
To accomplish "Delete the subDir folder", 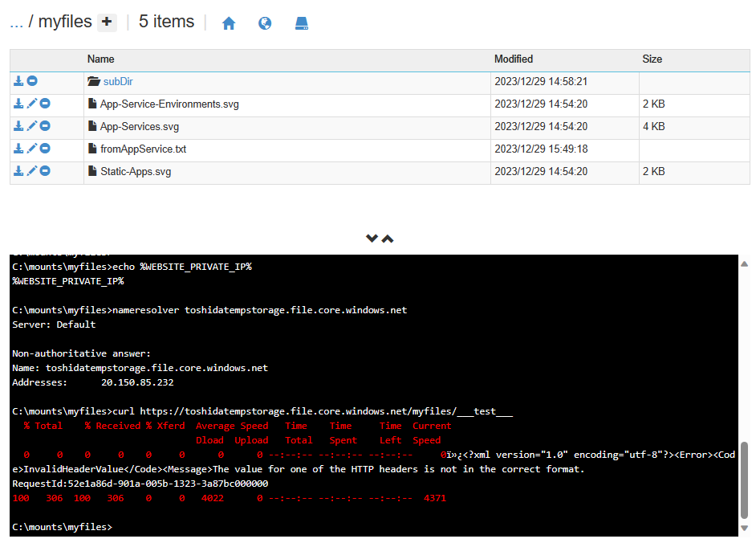I will coord(32,81).
